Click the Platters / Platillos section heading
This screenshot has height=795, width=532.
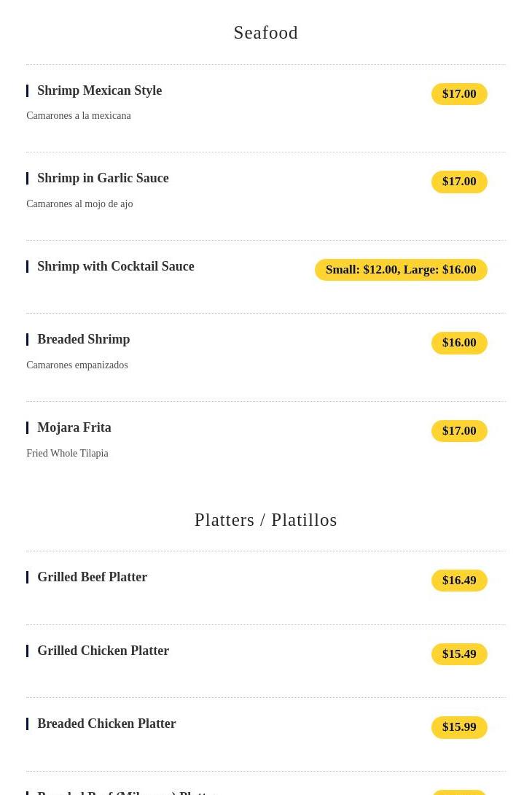point(265,520)
